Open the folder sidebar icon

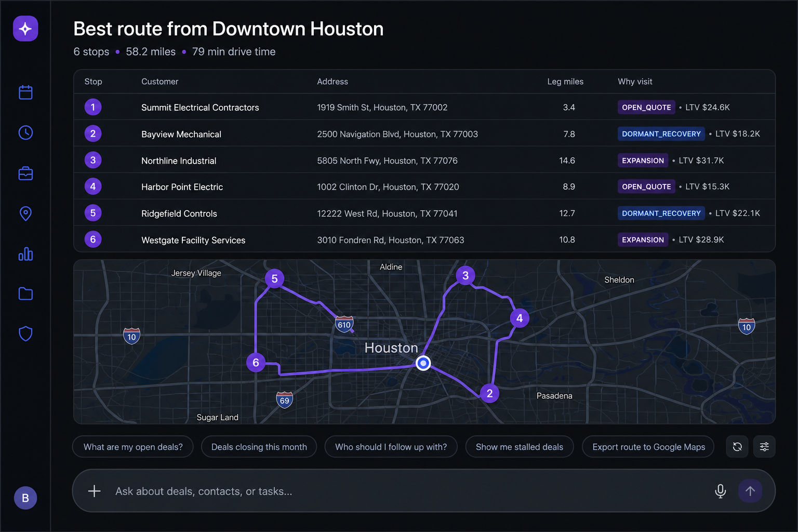point(25,294)
